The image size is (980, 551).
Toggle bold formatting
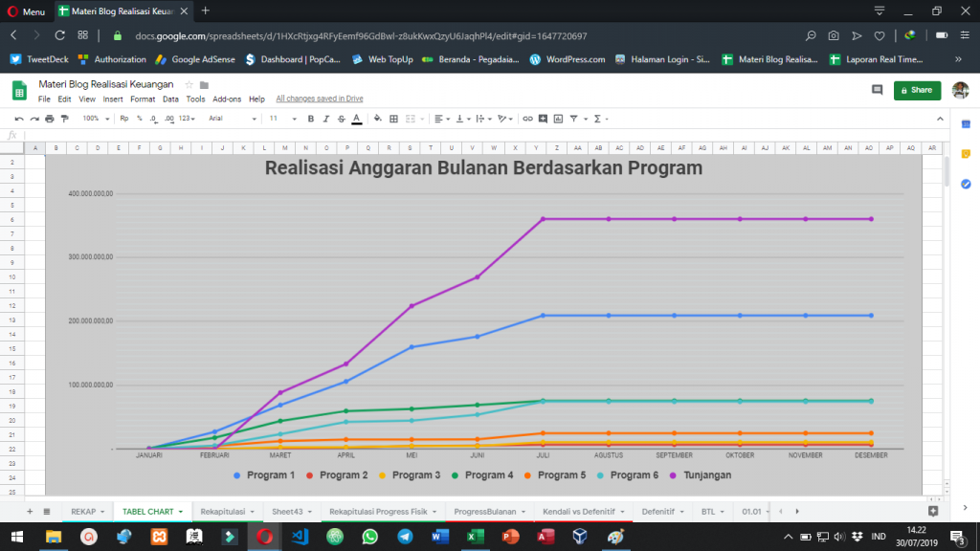[x=310, y=119]
